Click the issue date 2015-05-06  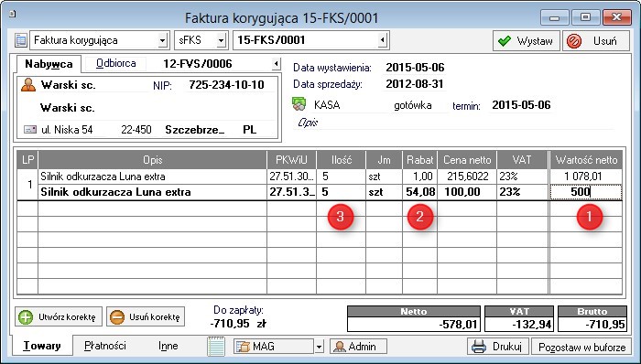415,68
